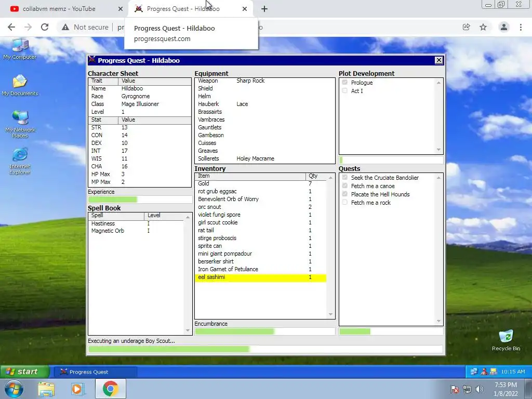Viewport: 532px width, 399px height.
Task: Click the Spell Book Level column header
Action: coord(164,216)
